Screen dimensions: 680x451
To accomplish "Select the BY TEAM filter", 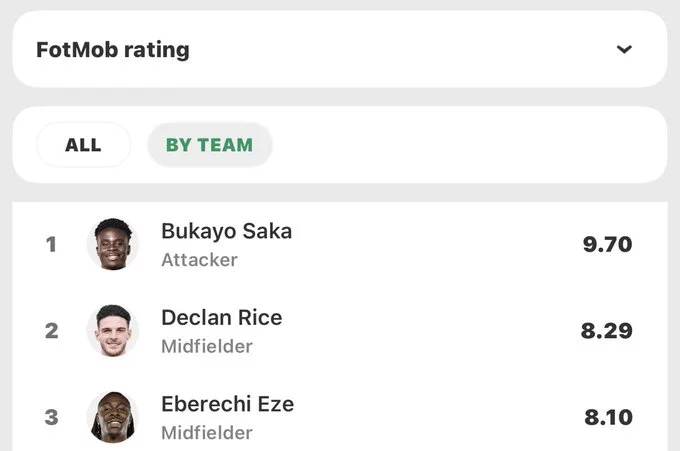I will tap(210, 145).
